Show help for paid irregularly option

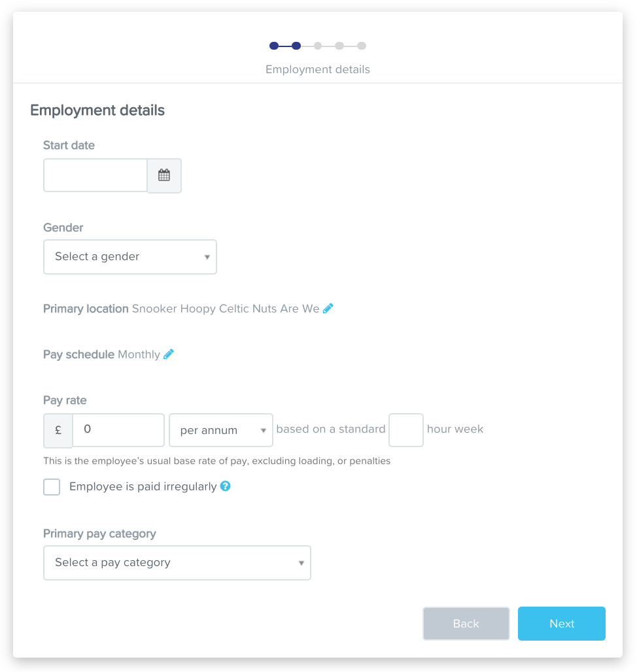click(x=225, y=486)
